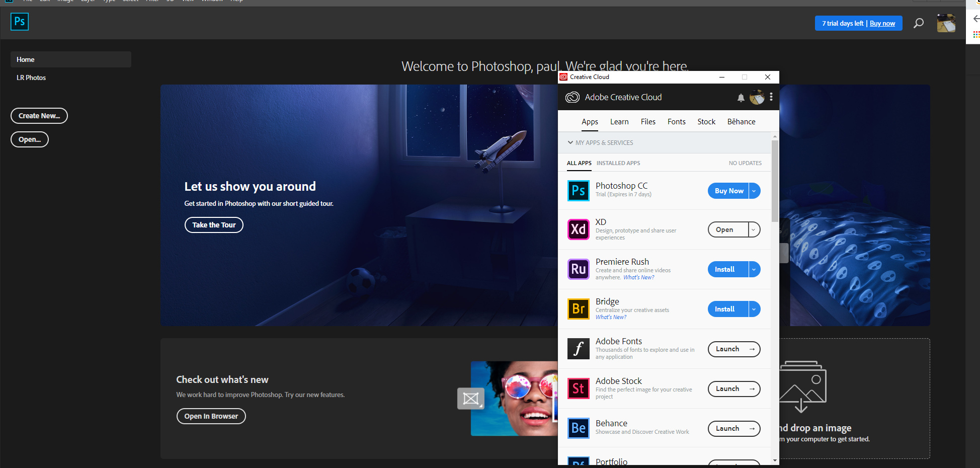Collapse the My Apps & Services section
Screen dimensions: 980x468
[x=570, y=142]
